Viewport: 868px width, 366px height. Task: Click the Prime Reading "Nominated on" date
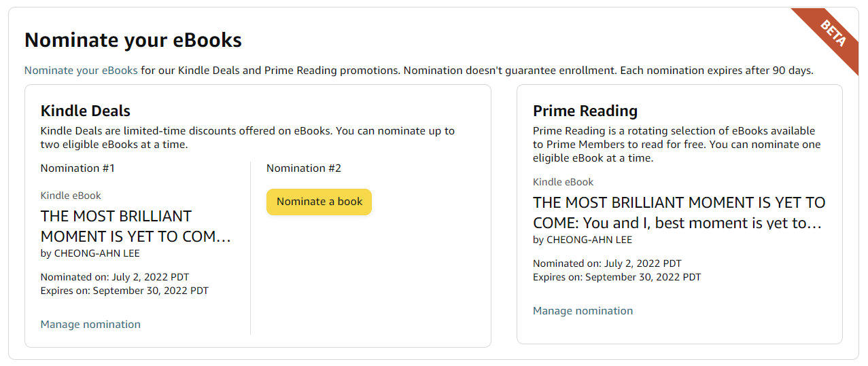click(607, 263)
